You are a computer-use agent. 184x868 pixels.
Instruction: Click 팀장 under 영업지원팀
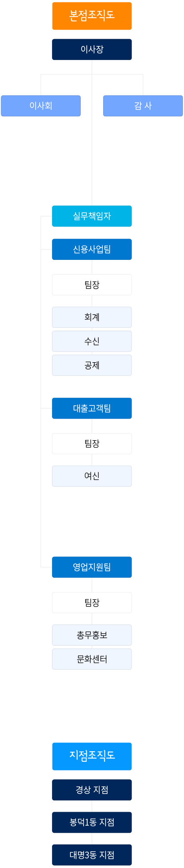tap(92, 603)
